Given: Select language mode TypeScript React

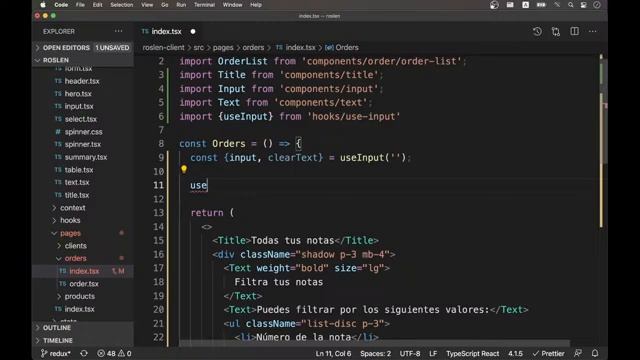Looking at the screenshot, I should tap(472, 353).
